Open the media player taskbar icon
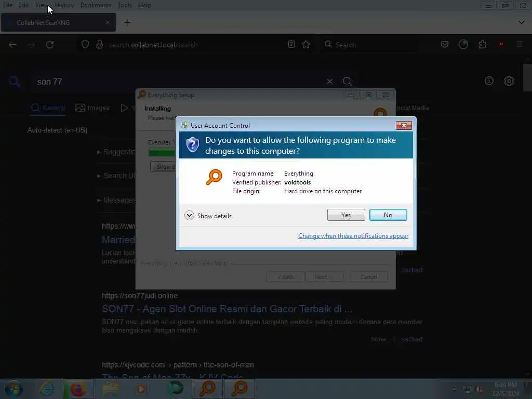Viewport: 532px width, 399px height. click(141, 389)
